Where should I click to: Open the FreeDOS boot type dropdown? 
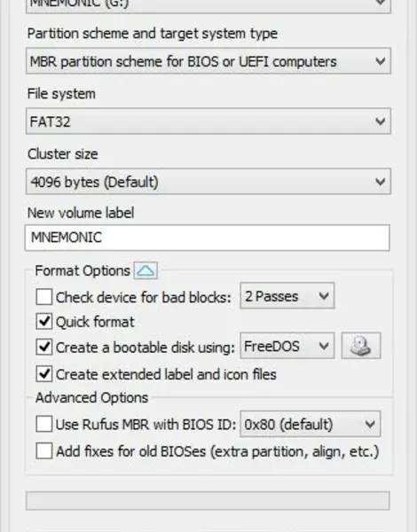[x=287, y=346]
